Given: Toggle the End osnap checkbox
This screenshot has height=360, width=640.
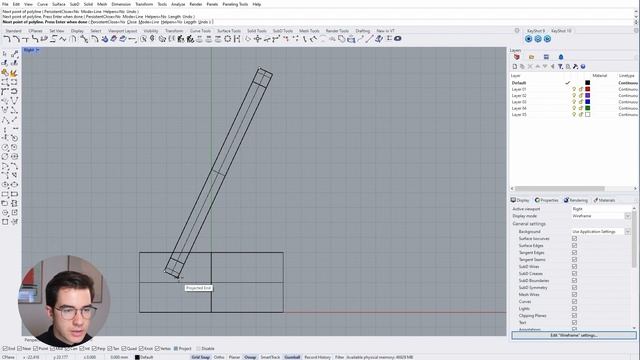Looking at the screenshot, I should [5, 349].
